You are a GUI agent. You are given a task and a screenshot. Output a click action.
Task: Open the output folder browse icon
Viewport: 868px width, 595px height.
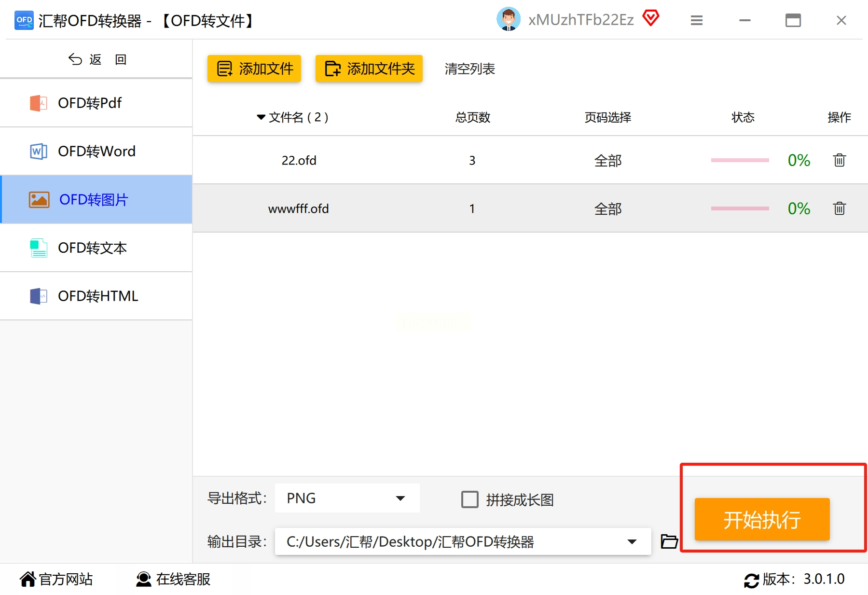(669, 541)
